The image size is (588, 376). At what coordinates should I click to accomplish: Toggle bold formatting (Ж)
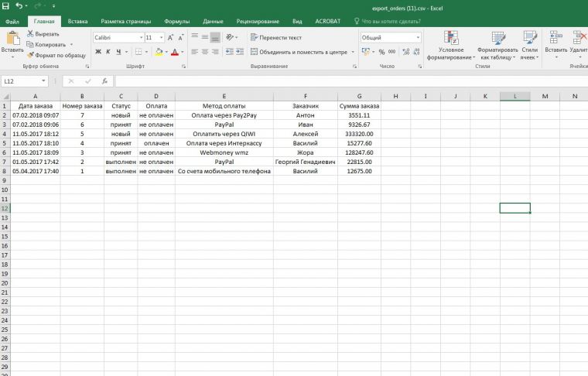[98, 52]
